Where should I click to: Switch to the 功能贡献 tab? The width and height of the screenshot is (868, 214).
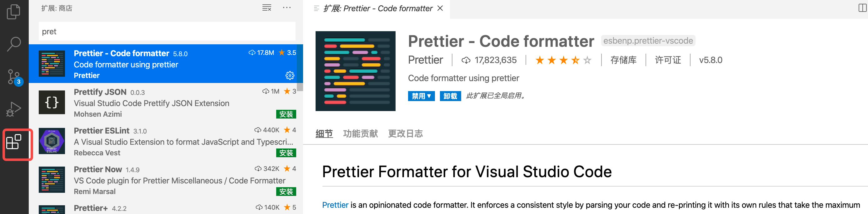click(360, 134)
